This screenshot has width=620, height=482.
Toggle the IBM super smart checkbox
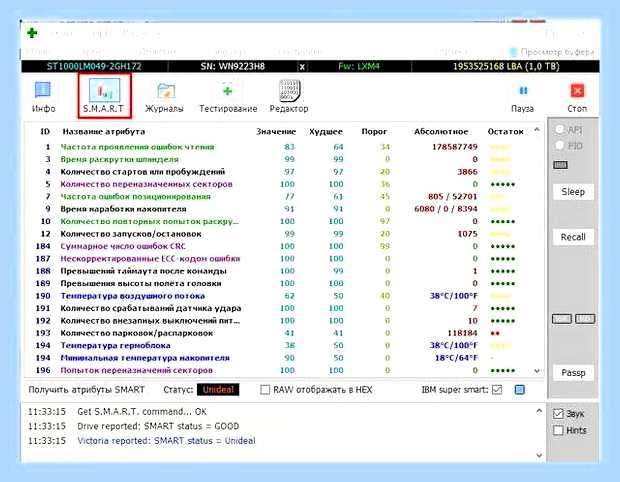click(x=497, y=390)
